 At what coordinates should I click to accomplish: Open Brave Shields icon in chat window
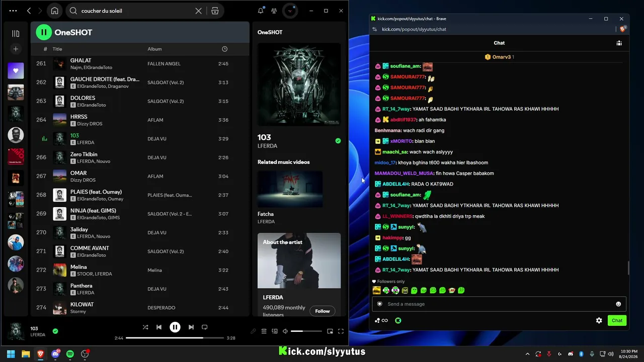pyautogui.click(x=622, y=29)
